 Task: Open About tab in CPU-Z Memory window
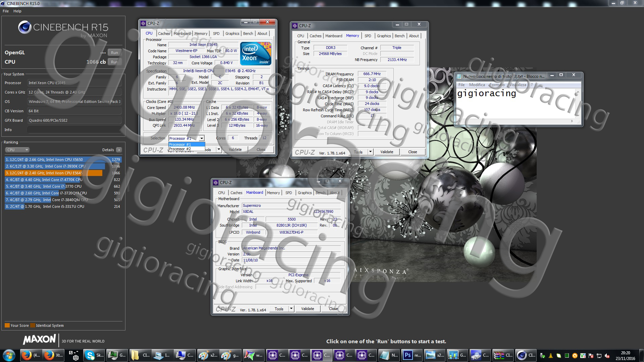(x=414, y=36)
